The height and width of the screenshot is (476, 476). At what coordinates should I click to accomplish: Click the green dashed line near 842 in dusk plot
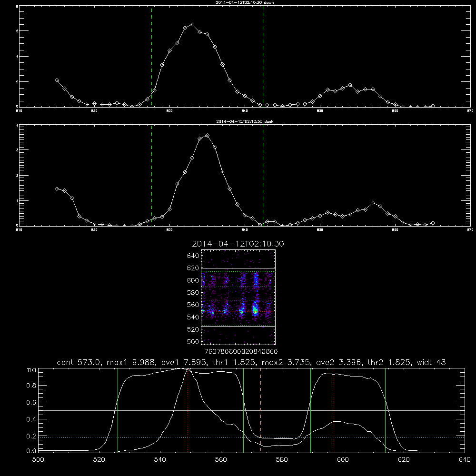(263, 176)
